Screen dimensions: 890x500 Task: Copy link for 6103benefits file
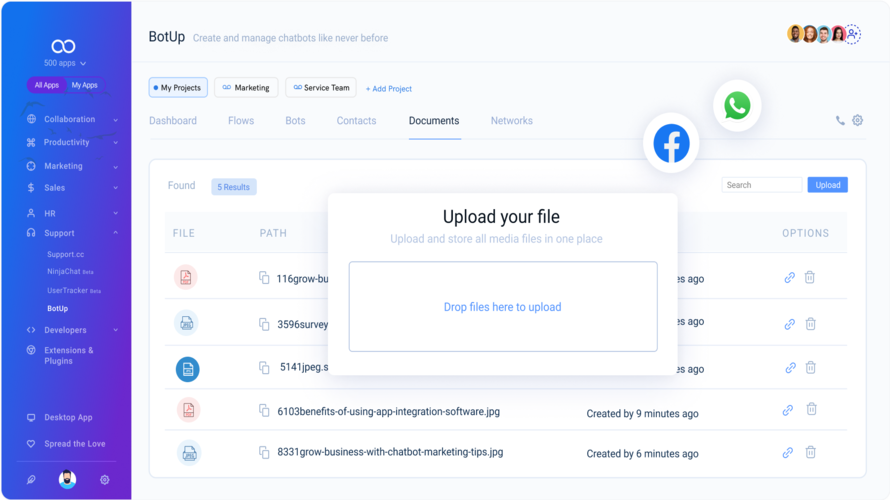788,410
